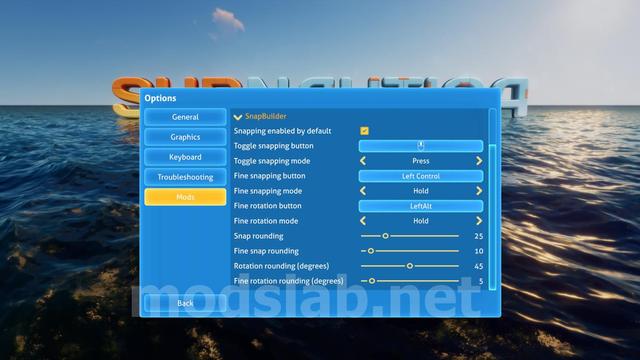This screenshot has height=360, width=640.
Task: Click left arrow for Fine rotation mode
Action: (363, 221)
